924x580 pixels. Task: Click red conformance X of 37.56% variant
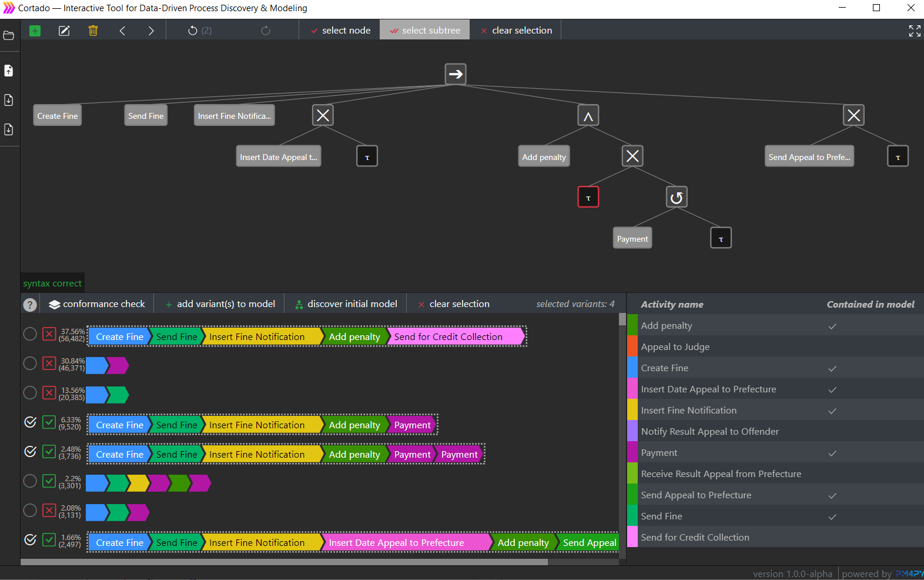coord(49,334)
